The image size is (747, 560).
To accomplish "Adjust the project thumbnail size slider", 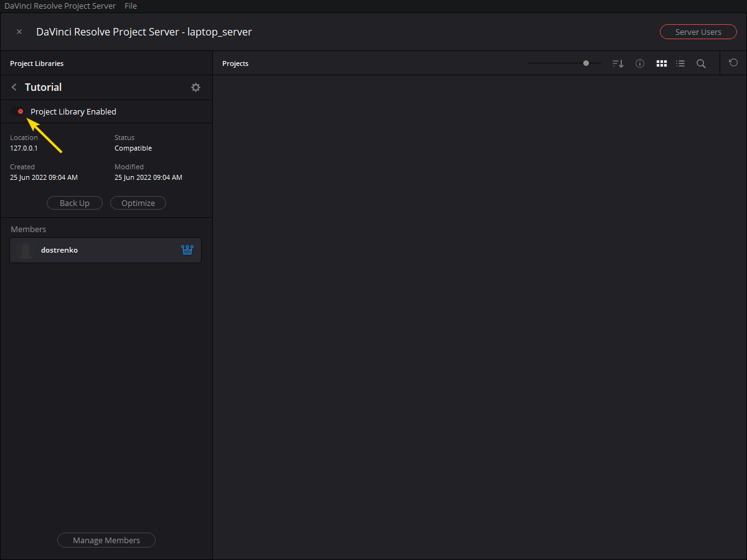I will click(586, 63).
